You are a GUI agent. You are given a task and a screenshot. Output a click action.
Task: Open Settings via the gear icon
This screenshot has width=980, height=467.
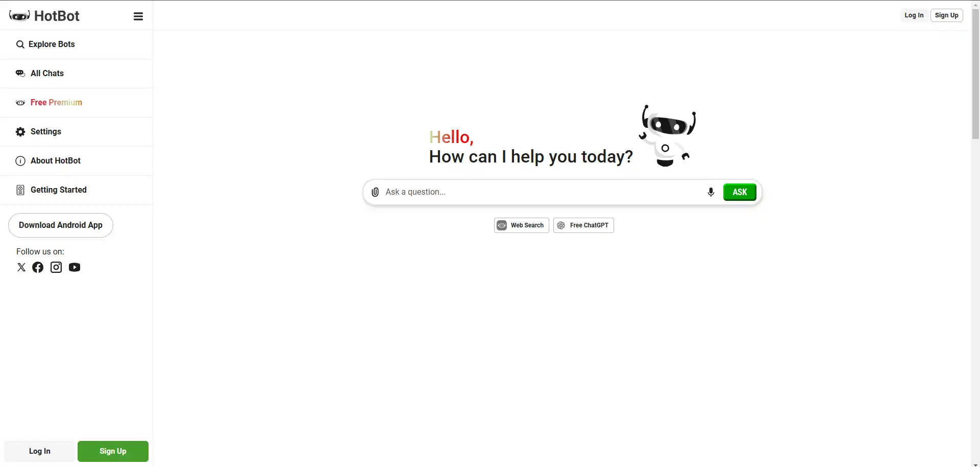pyautogui.click(x=20, y=131)
